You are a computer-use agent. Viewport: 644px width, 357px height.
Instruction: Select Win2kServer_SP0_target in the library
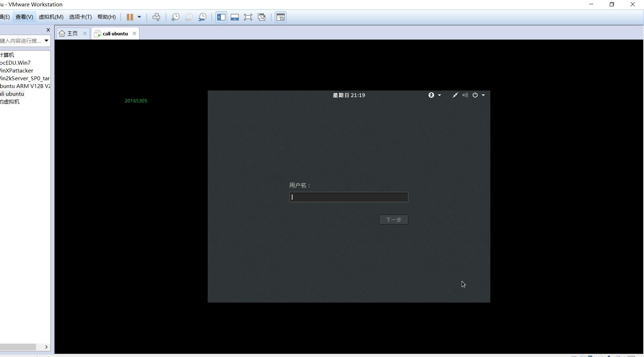coord(25,78)
